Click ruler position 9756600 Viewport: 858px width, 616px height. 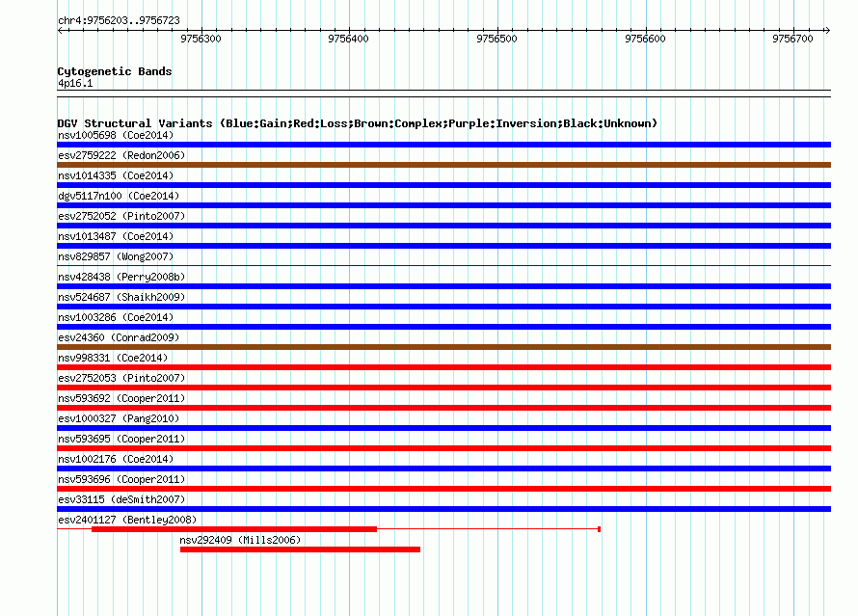click(645, 39)
